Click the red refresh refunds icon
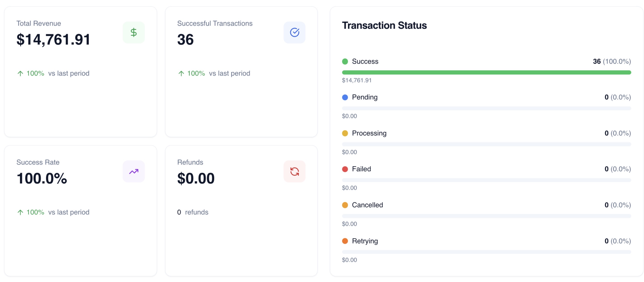Viewport: 644px width, 282px height. coord(294,171)
